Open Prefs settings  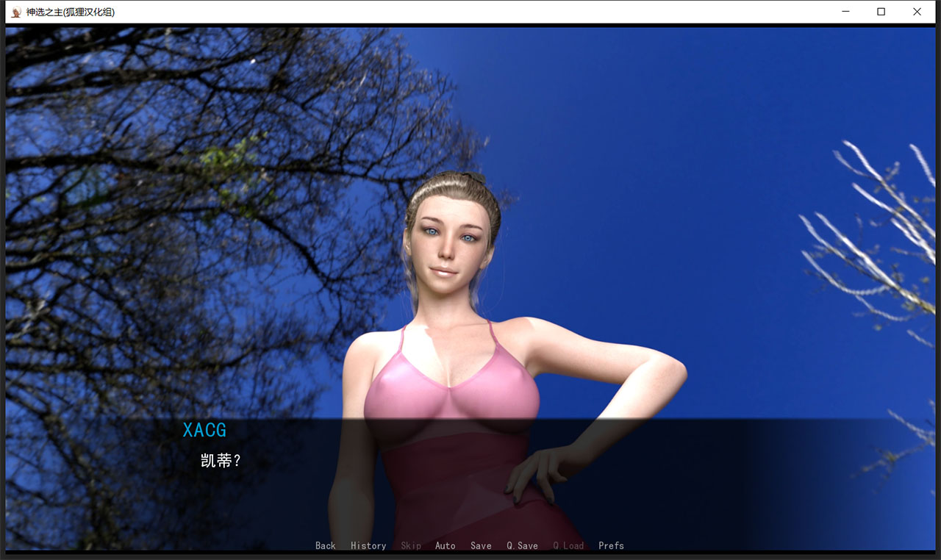pos(611,545)
